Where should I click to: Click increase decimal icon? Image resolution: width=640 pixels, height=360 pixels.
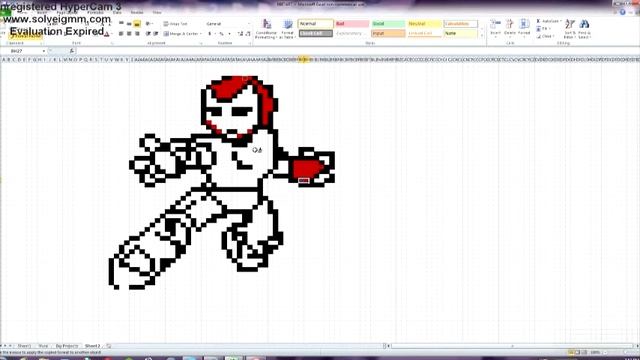[x=240, y=34]
